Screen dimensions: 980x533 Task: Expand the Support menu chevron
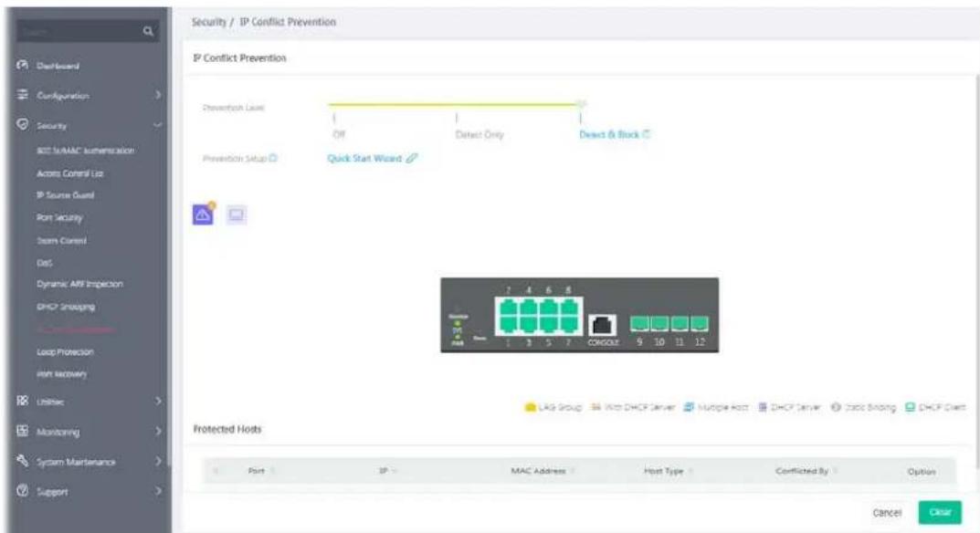tap(157, 491)
